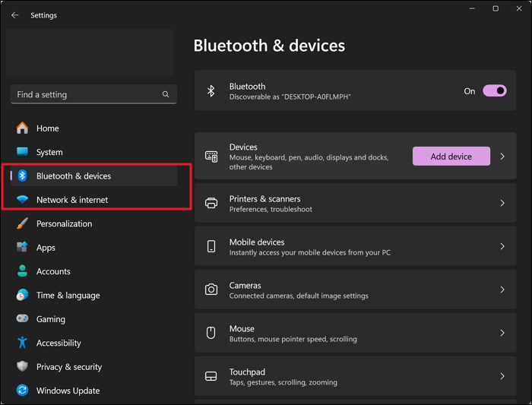Screen dimensions: 532x405
Task: Click the Accounts person icon
Action: pos(22,271)
